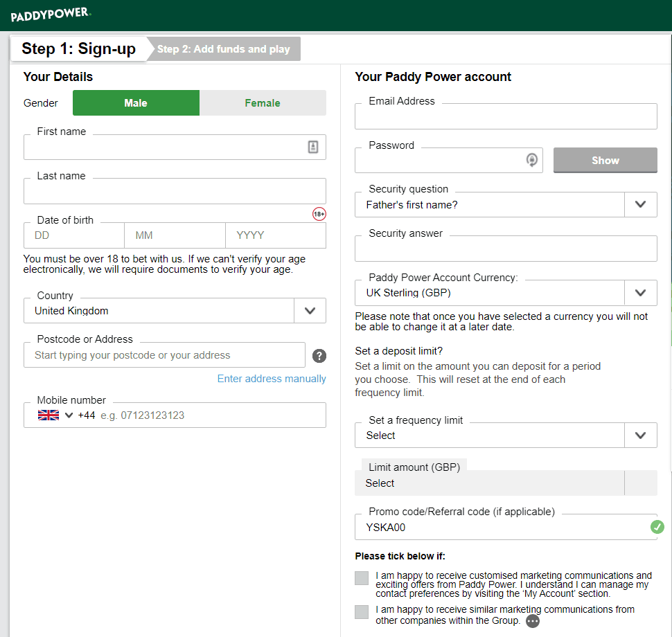Focus the First name input field
This screenshot has width=672, height=637.
click(x=175, y=147)
